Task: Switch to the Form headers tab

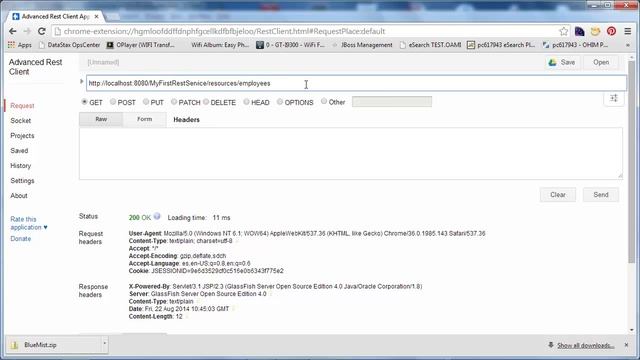Action: click(144, 119)
